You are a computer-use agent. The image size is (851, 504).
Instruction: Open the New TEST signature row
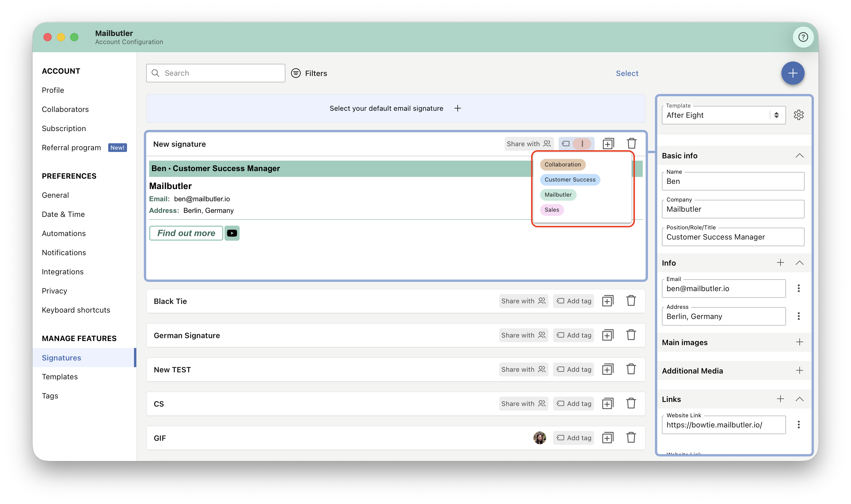click(x=396, y=369)
